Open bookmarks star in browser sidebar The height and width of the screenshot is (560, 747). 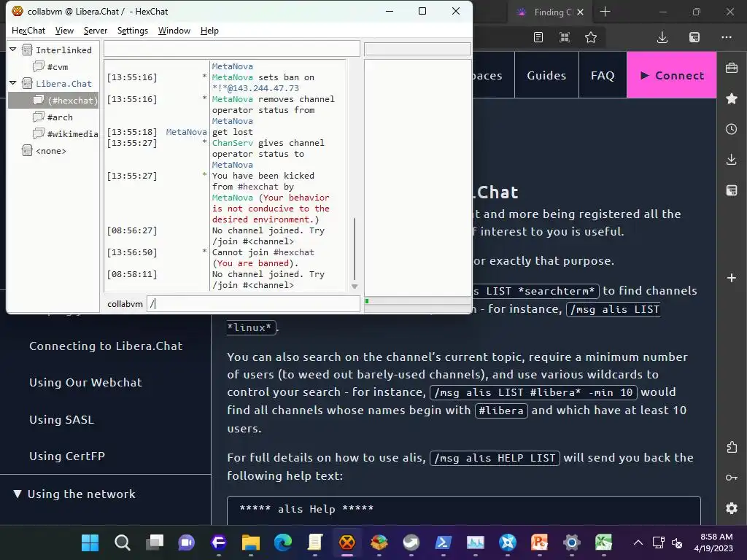pyautogui.click(x=732, y=98)
